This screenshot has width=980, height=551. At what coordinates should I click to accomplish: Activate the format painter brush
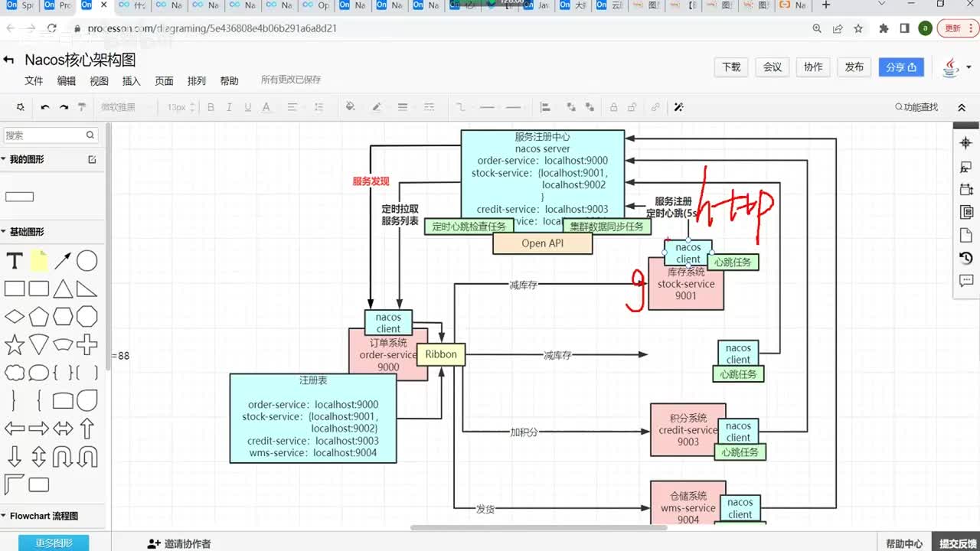(82, 107)
